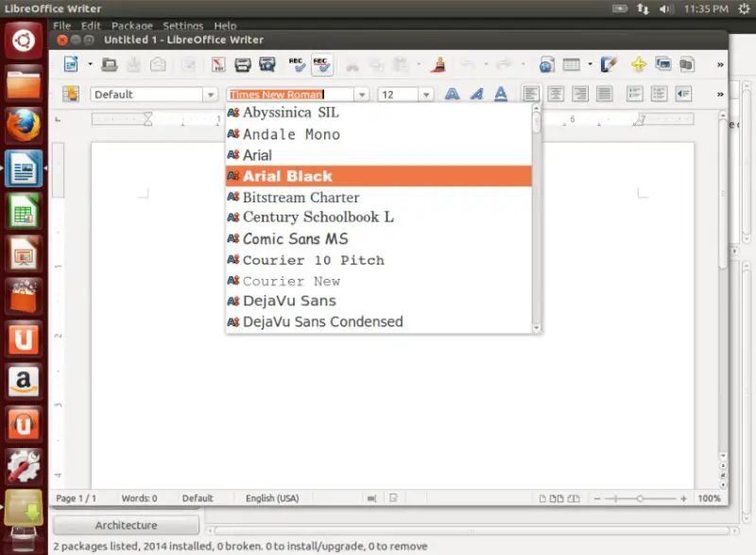Click the Center Horizontally alignment icon

[556, 95]
